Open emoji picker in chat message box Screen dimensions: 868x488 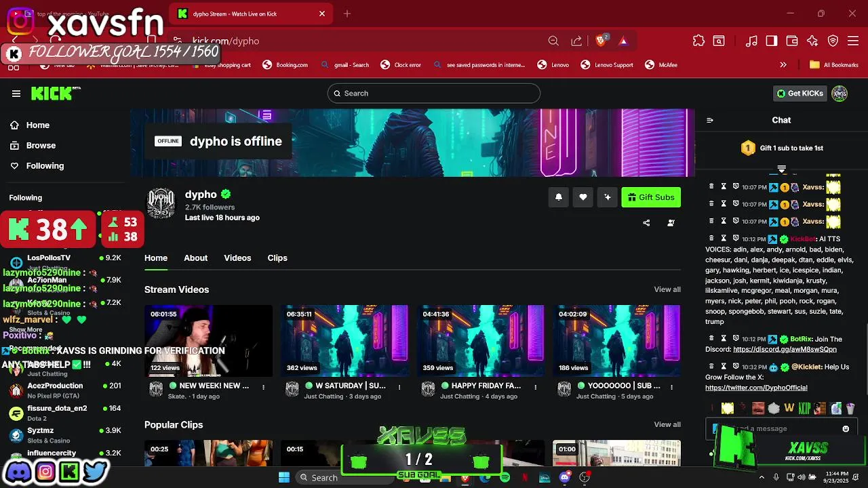click(x=846, y=428)
